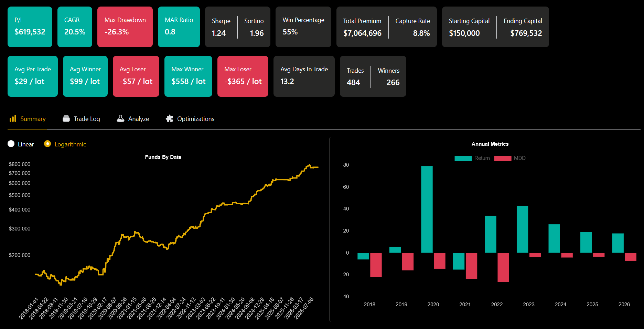Viewport: 644px width, 329px height.
Task: Click the Winners count 266
Action: tap(393, 83)
